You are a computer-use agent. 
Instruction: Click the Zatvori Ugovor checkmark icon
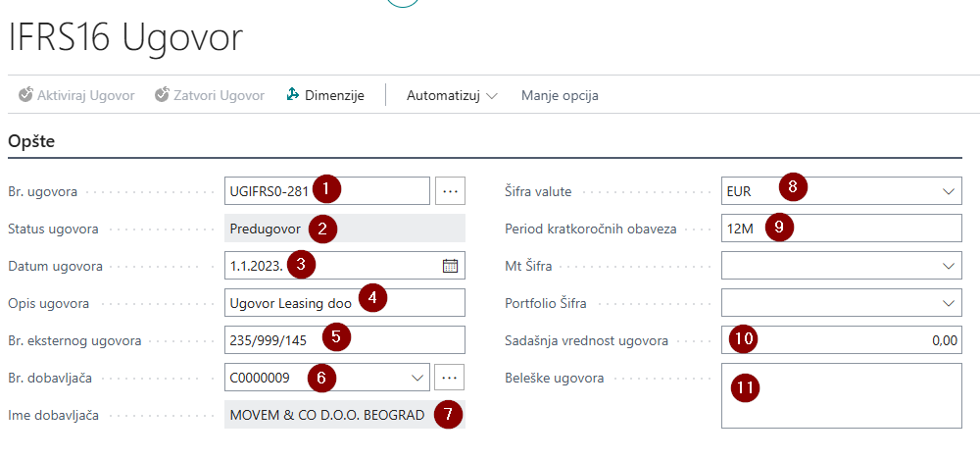point(162,95)
